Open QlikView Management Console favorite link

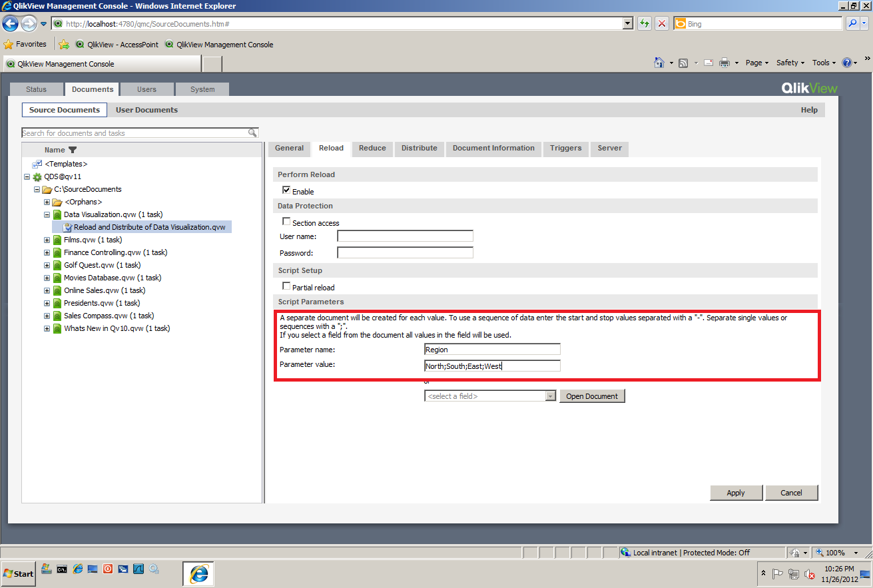coord(219,45)
